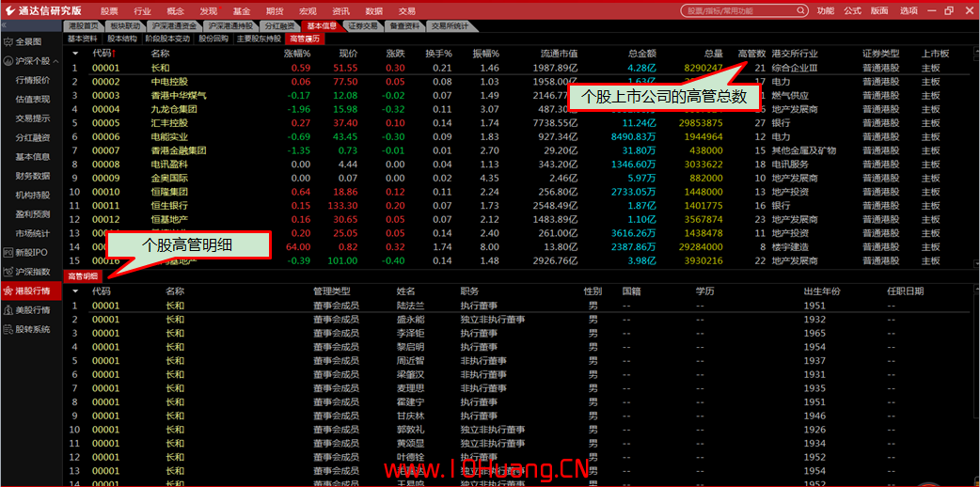
Task: Open 市场统计 in the sidebar
Action: click(33, 233)
